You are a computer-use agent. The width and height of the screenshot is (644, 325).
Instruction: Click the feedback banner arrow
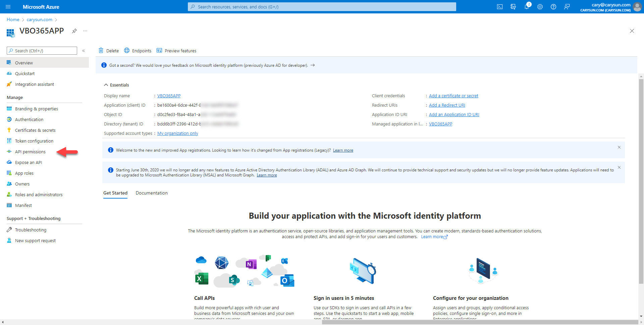pos(313,65)
